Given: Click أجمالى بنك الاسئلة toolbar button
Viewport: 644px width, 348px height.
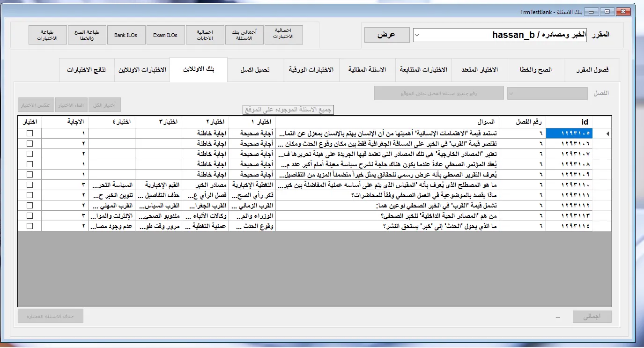Looking at the screenshot, I should coord(244,35).
